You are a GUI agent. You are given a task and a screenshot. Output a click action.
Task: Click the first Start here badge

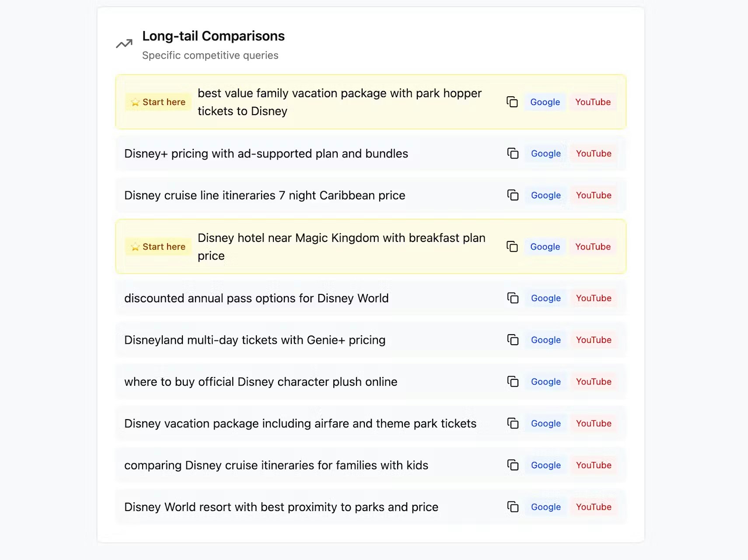coord(157,102)
